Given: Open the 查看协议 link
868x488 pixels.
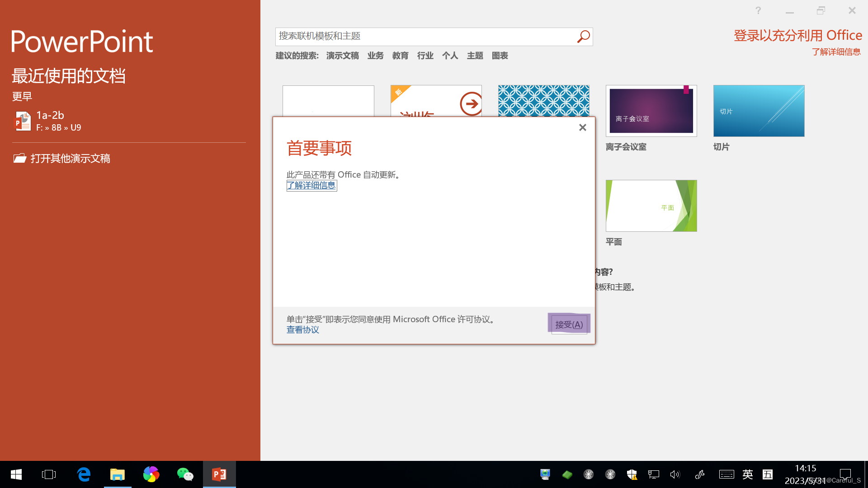Looking at the screenshot, I should coord(302,330).
